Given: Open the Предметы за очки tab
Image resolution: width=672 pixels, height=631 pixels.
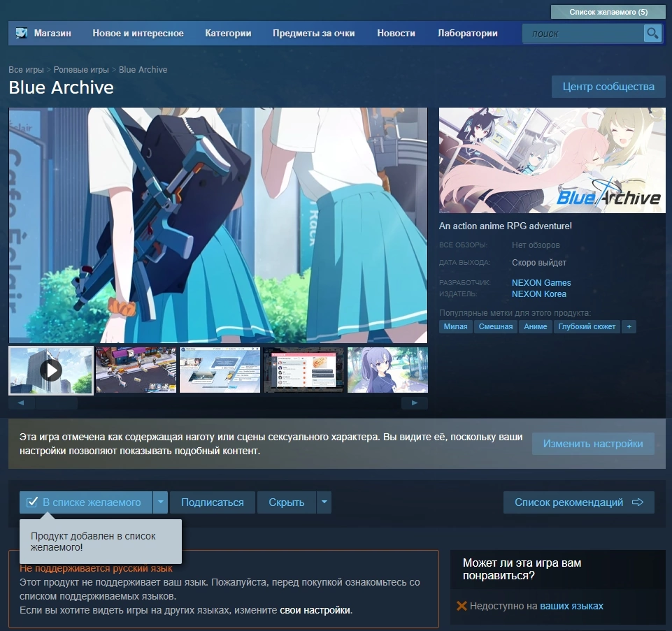Looking at the screenshot, I should point(314,33).
